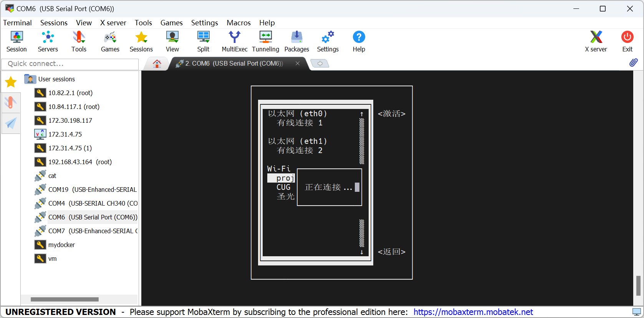Open the X server menu
Image resolution: width=644 pixels, height=318 pixels.
[113, 23]
